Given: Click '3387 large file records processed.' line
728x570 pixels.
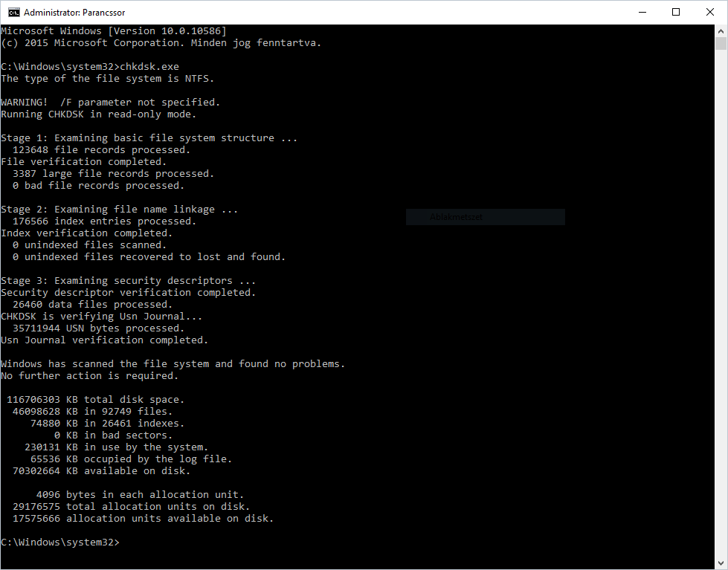Looking at the screenshot, I should (x=113, y=174).
